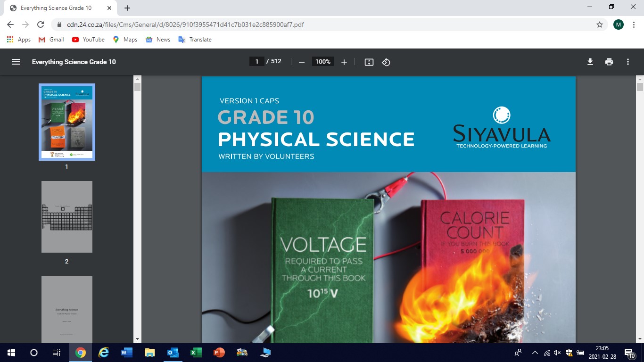Open Chrome's three-dot menu

[x=634, y=25]
